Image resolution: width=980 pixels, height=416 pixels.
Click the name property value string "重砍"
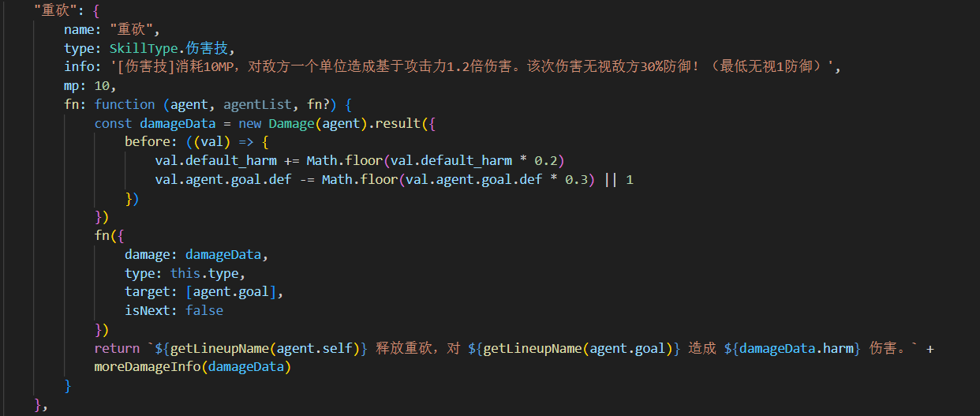point(135,30)
